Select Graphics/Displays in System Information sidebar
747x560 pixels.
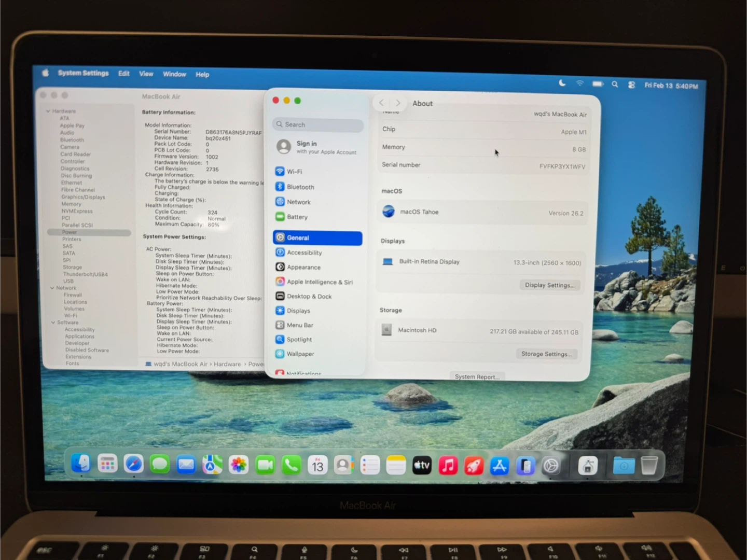tap(83, 197)
